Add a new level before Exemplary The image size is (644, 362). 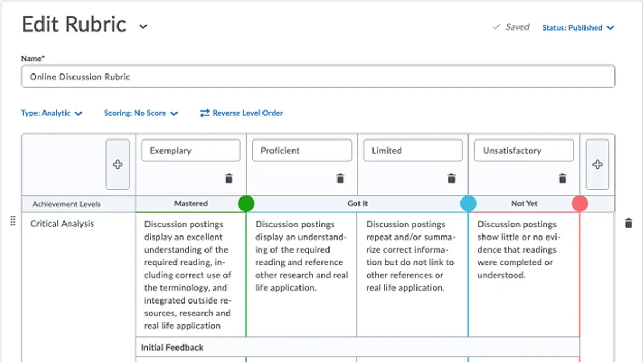coord(118,165)
